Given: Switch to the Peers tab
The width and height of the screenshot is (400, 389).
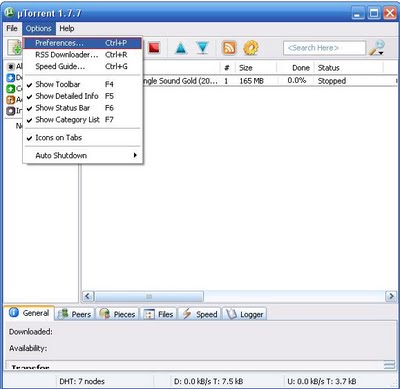Looking at the screenshot, I should click(x=74, y=314).
